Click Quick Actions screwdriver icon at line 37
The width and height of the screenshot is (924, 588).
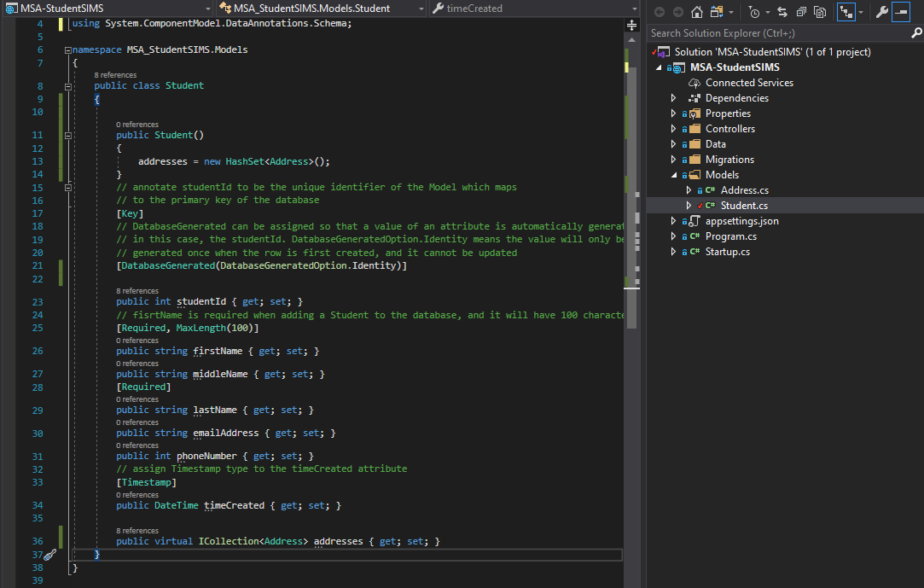click(50, 555)
